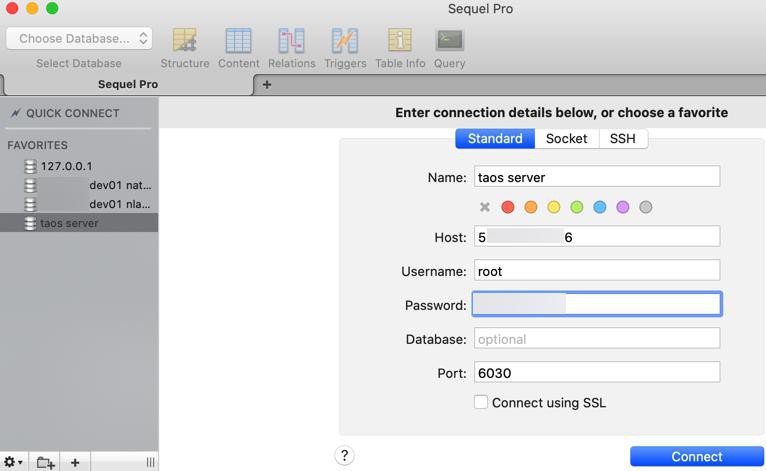Click the database icon beside dev01 nat...

[30, 186]
